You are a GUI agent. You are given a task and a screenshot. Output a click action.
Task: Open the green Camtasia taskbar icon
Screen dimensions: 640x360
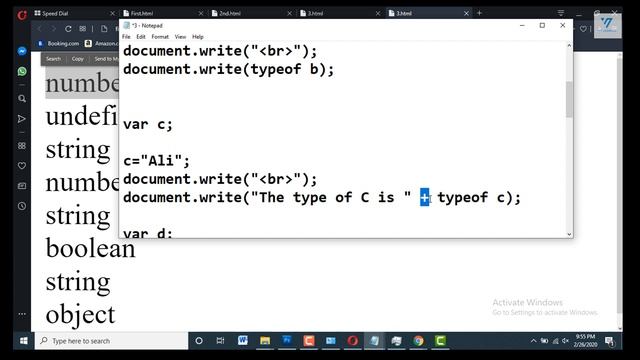440,340
